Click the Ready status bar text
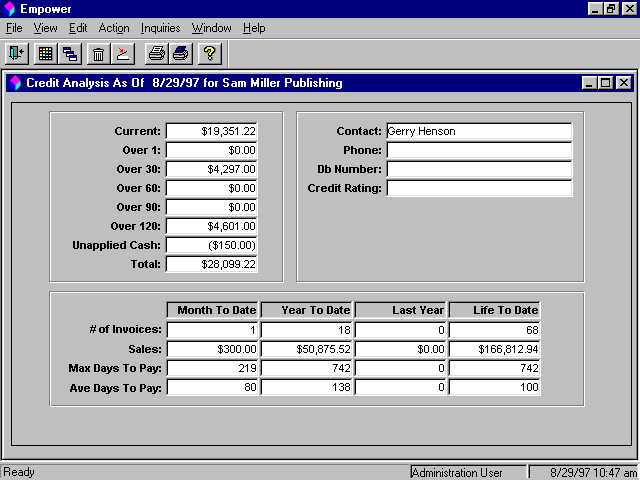The width and height of the screenshot is (640, 480). click(x=19, y=472)
